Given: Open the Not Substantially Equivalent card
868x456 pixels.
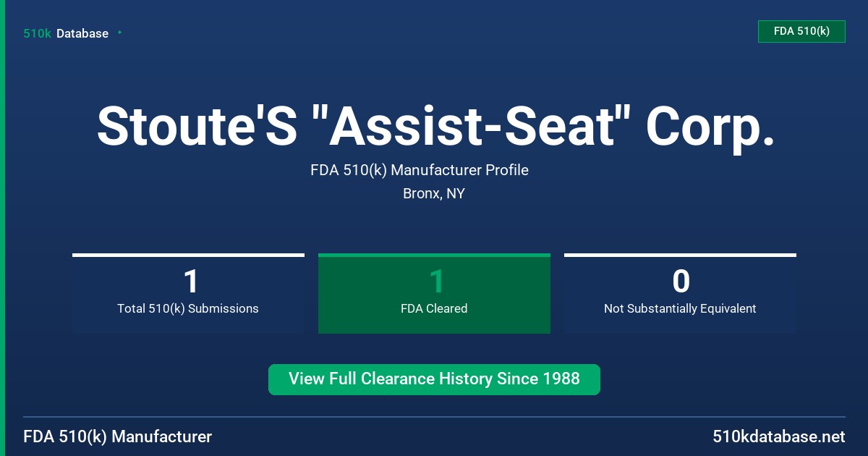Looking at the screenshot, I should pyautogui.click(x=680, y=293).
